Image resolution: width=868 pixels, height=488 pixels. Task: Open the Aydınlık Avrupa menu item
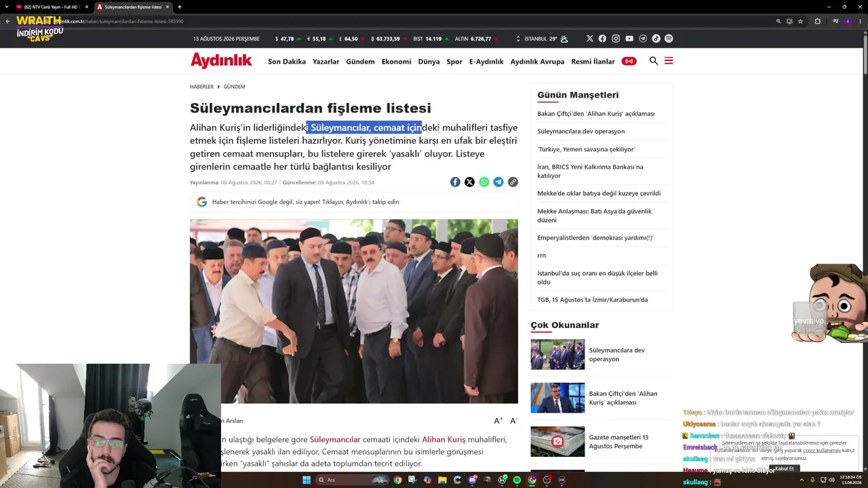tap(537, 62)
